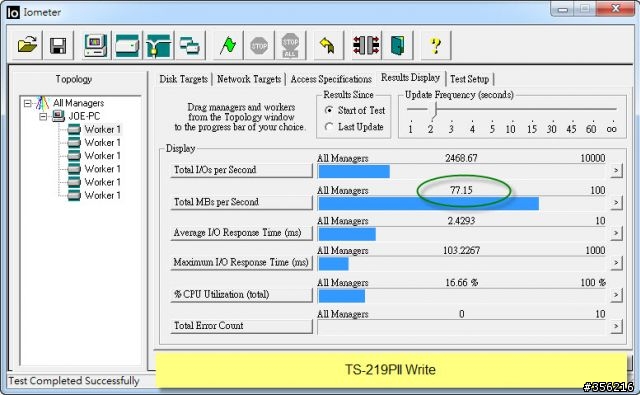
Task: Close the Iometer window
Action: pyautogui.click(x=616, y=9)
